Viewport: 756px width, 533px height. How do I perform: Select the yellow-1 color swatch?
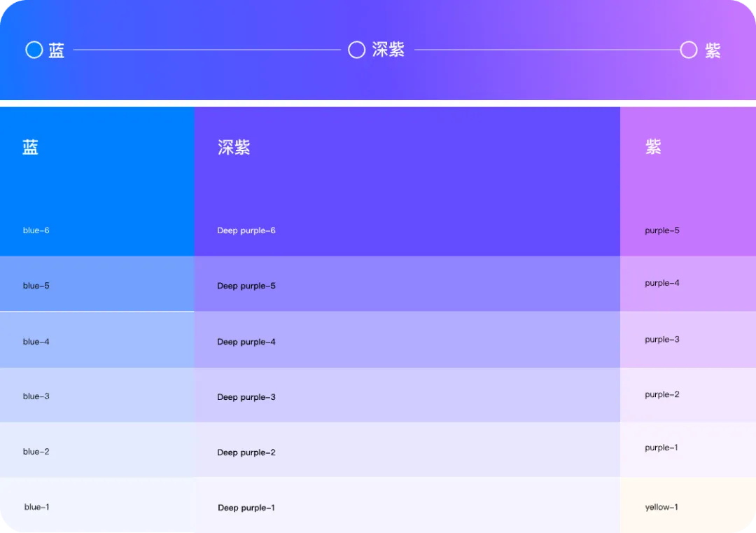(x=687, y=505)
